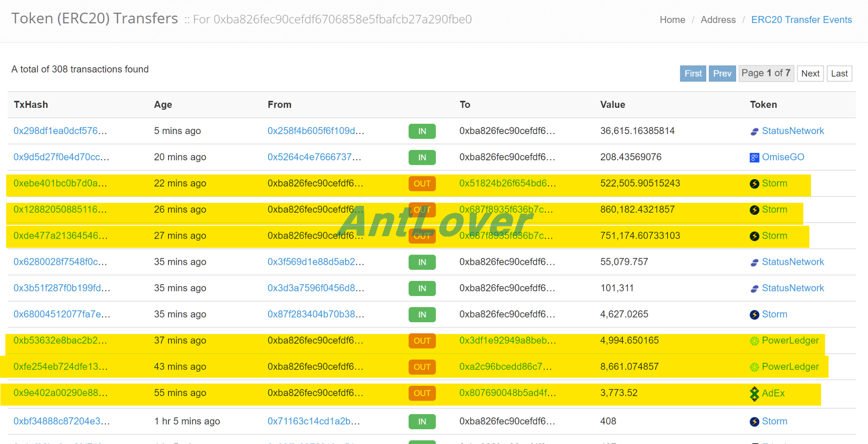The width and height of the screenshot is (868, 444).
Task: Click the Storm icon in 22 mins ago row
Action: tap(754, 184)
